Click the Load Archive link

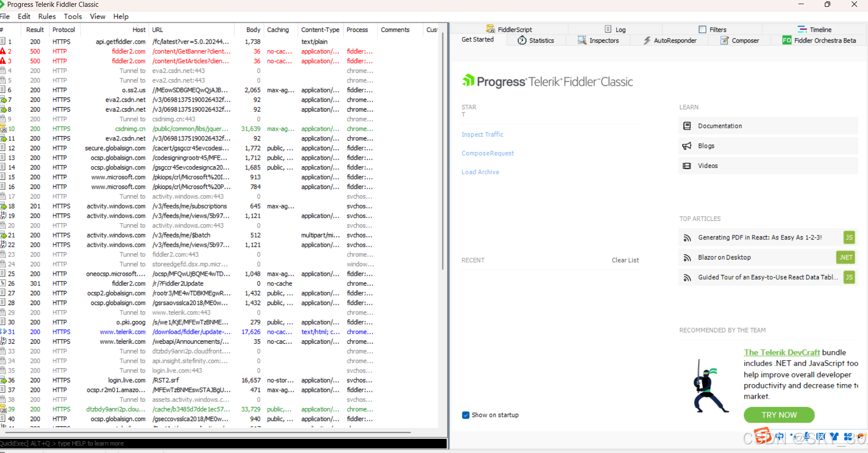pos(480,172)
